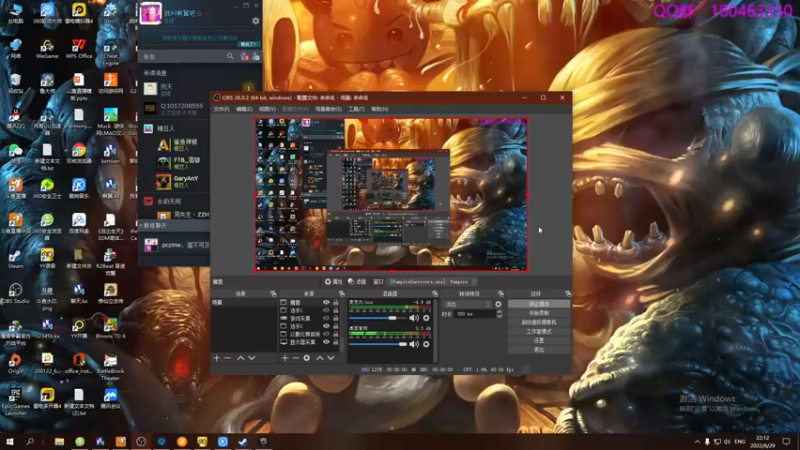Click QQ contact search magnifier icon
Screen dimensions: 800x450
coord(230,56)
